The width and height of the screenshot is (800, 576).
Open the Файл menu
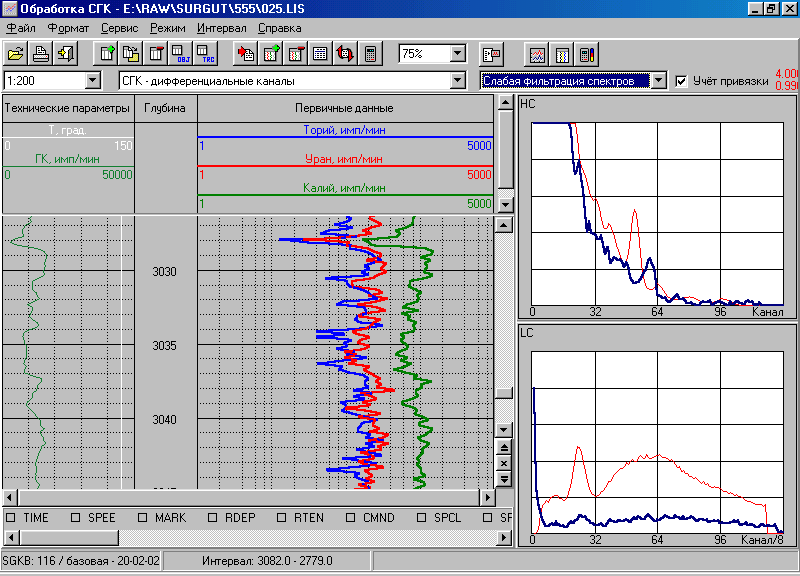click(x=21, y=28)
